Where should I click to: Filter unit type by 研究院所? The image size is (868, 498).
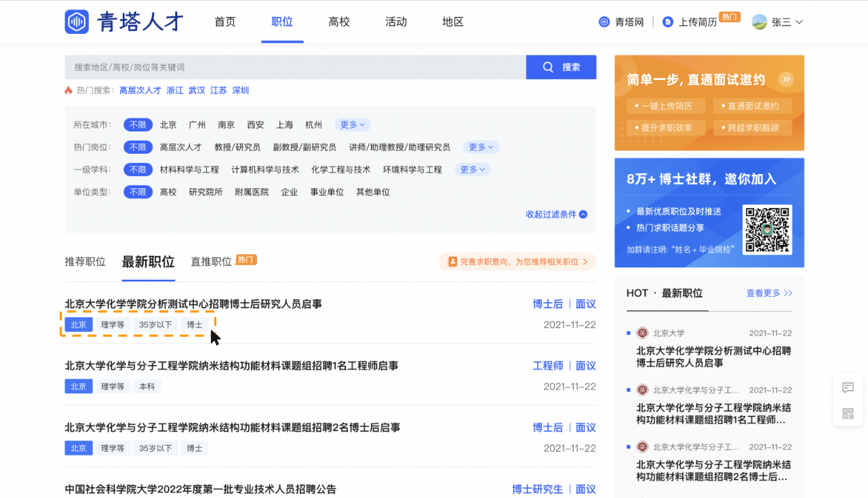click(x=205, y=192)
